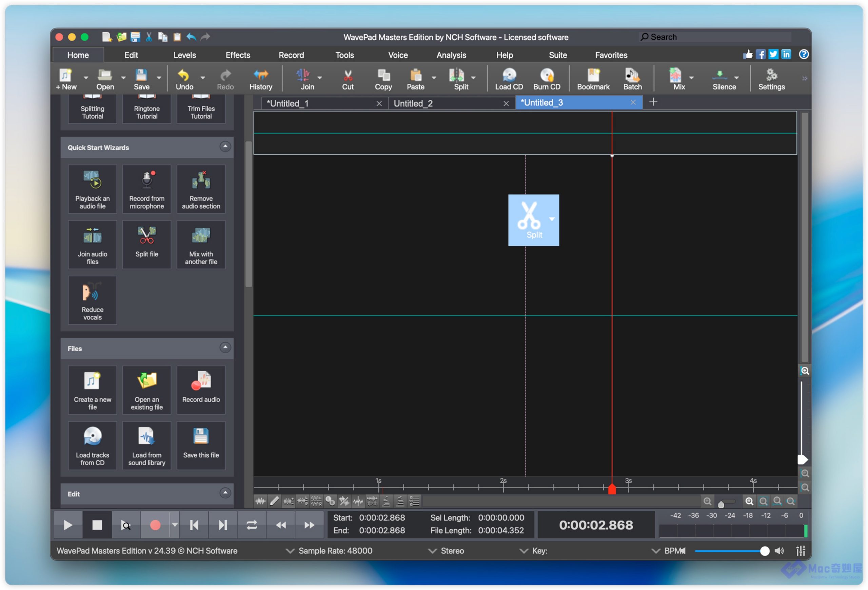Add a new file tab with plus

[x=653, y=102]
